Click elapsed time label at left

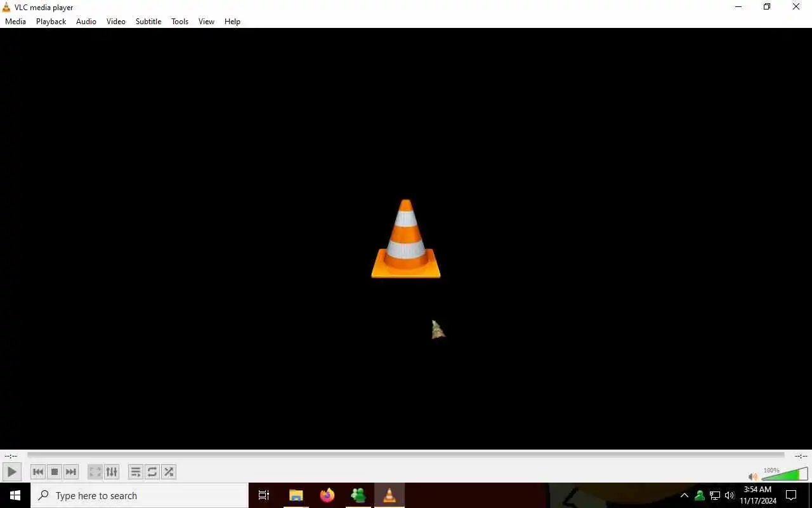tap(11, 456)
